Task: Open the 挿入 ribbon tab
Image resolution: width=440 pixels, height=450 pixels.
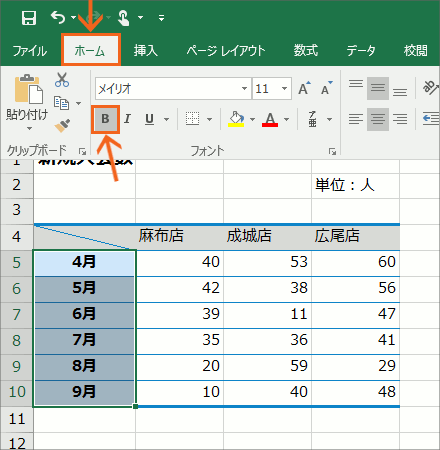Action: (146, 51)
